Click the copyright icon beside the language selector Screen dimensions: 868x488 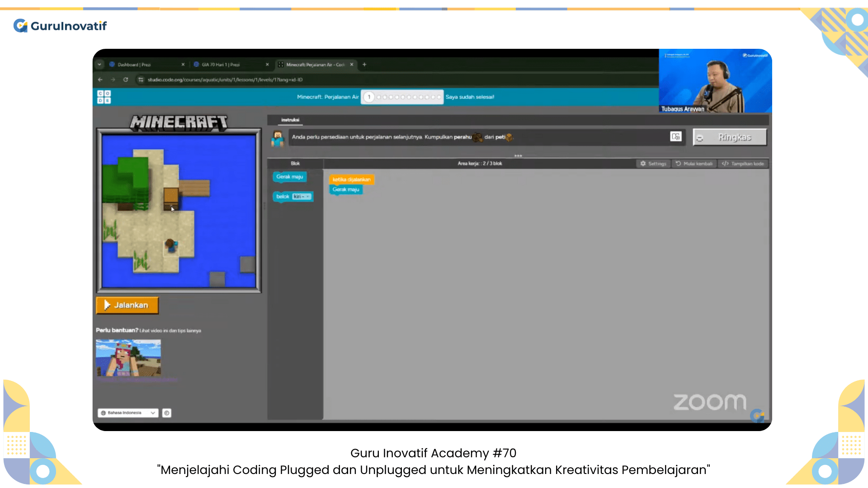point(166,413)
